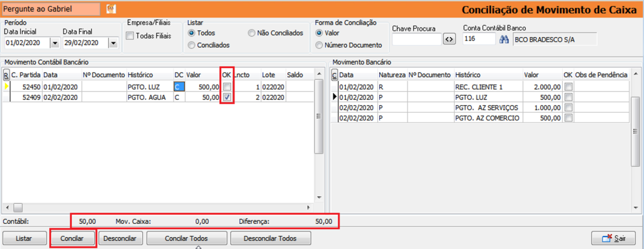
Task: Open the Data Inicial date dropdown
Action: (55, 43)
